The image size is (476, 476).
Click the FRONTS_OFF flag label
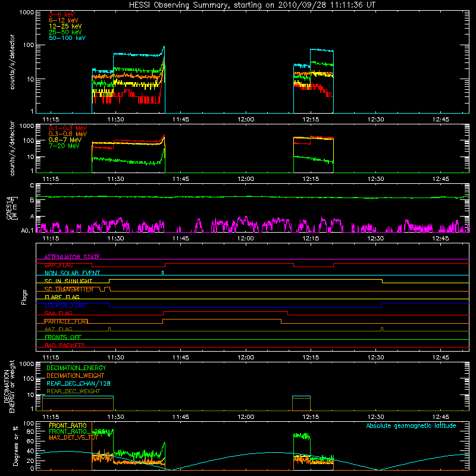click(63, 337)
